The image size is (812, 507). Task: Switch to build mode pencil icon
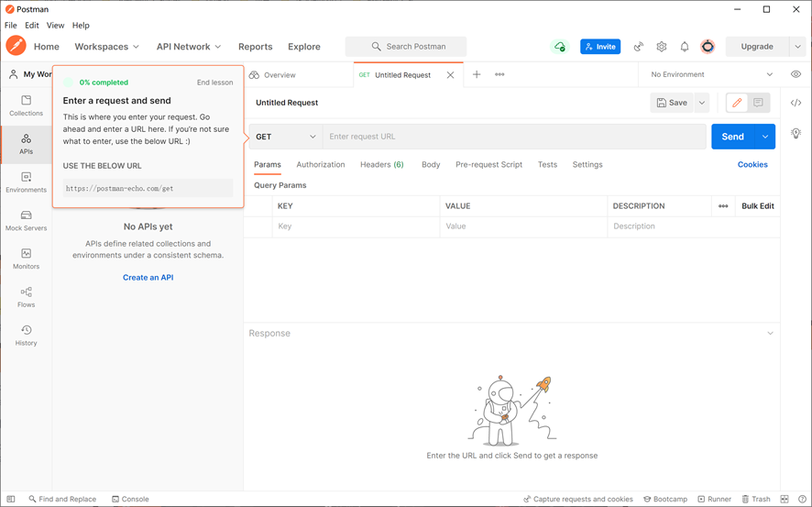pyautogui.click(x=737, y=103)
